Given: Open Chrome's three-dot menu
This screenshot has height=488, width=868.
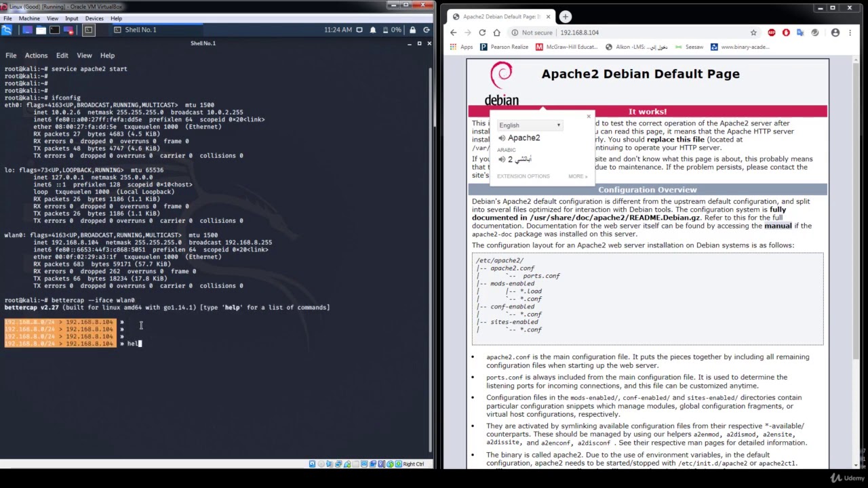Looking at the screenshot, I should click(x=850, y=33).
